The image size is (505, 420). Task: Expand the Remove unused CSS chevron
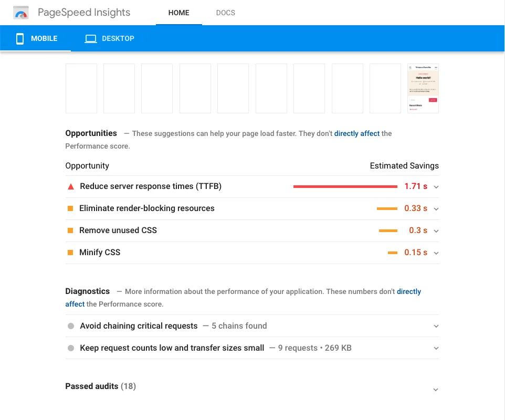(x=436, y=231)
